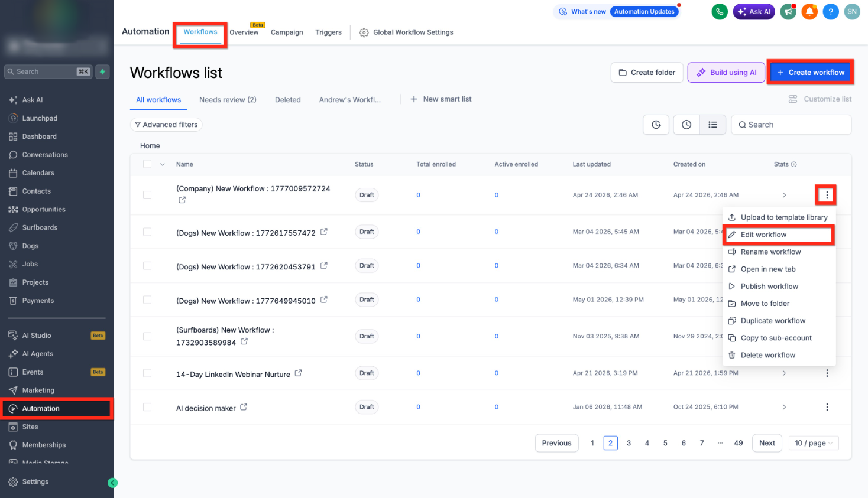
Task: Open the SN user avatar menu
Action: (x=852, y=12)
